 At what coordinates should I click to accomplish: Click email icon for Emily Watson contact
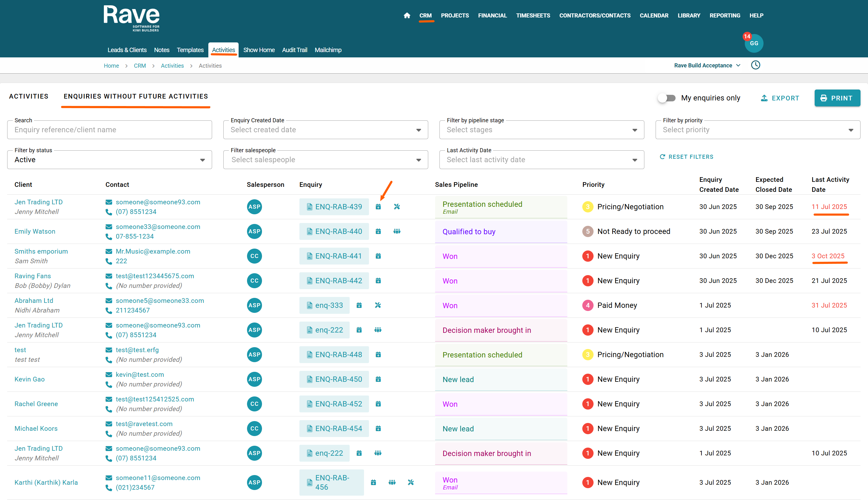click(x=109, y=227)
